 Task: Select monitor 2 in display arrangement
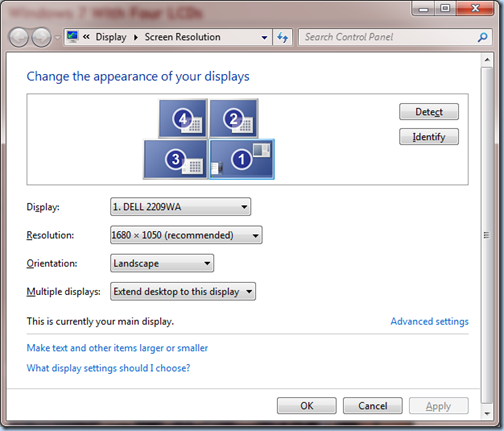pos(234,118)
